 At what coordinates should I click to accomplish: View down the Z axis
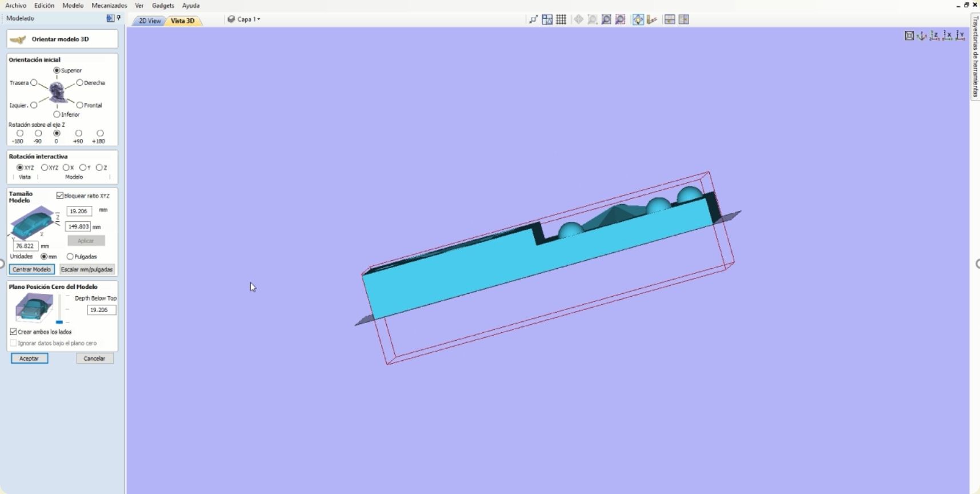tap(934, 35)
